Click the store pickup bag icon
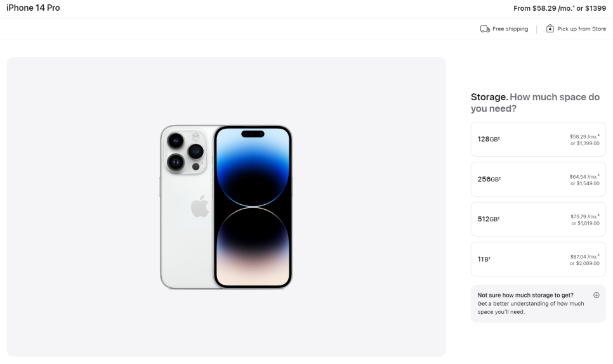The height and width of the screenshot is (364, 613). 550,29
